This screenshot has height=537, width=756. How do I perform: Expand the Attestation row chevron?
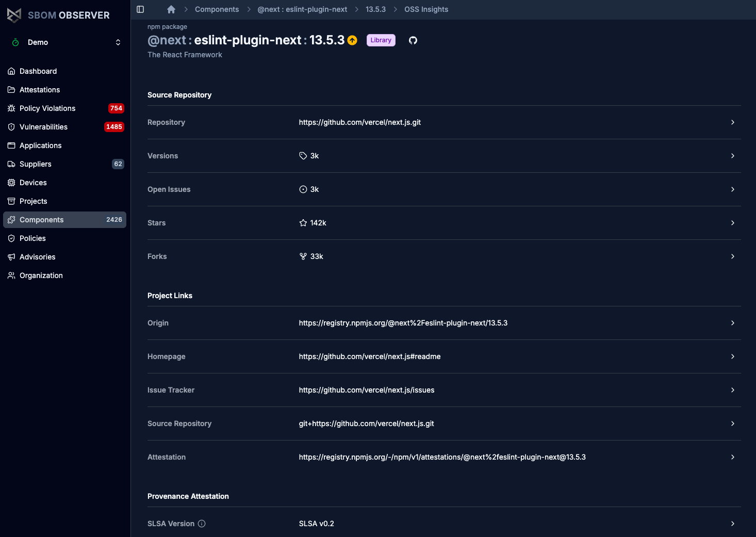(733, 457)
